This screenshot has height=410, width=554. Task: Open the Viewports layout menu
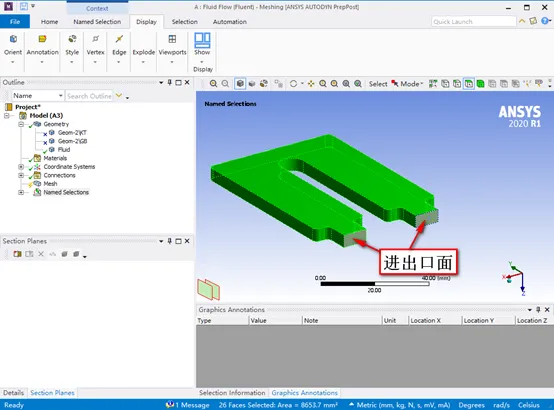tap(172, 48)
